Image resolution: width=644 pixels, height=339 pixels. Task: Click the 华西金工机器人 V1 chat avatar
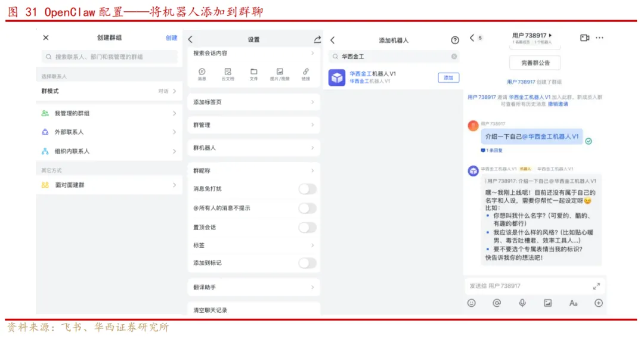[473, 171]
